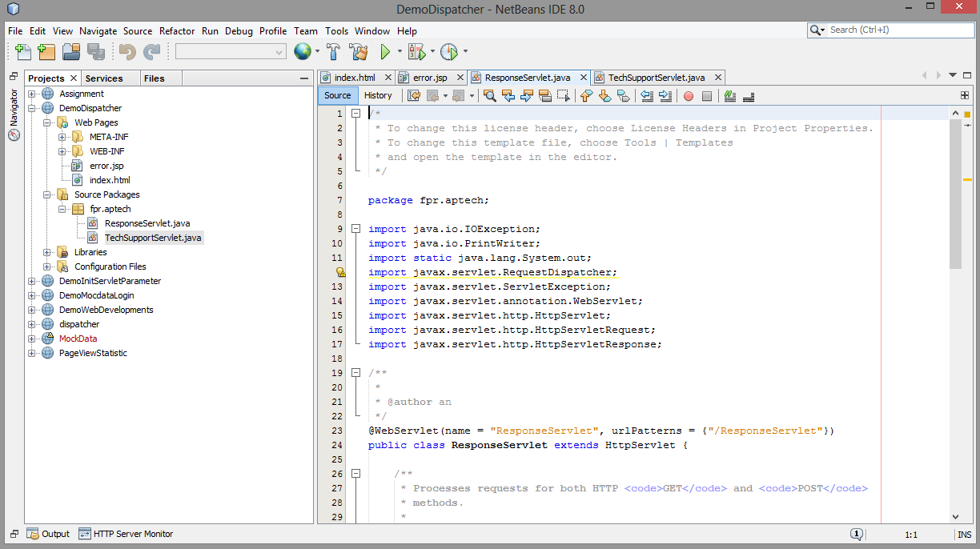Switch editor to Source view
Image resolution: width=980 pixels, height=549 pixels.
coord(337,95)
